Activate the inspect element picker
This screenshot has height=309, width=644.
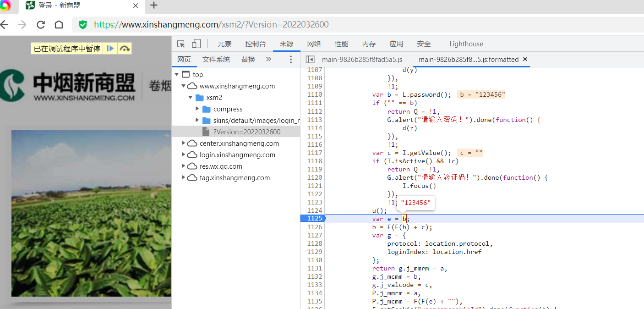point(181,44)
